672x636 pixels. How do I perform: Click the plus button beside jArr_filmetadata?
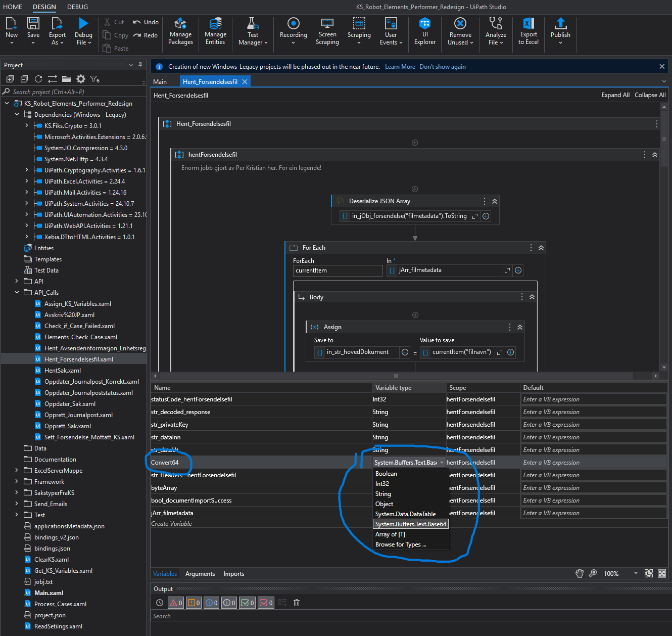(x=518, y=270)
